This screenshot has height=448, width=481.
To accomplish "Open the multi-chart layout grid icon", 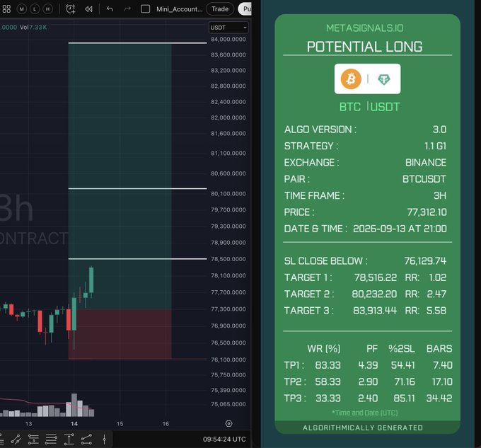I will (6, 9).
